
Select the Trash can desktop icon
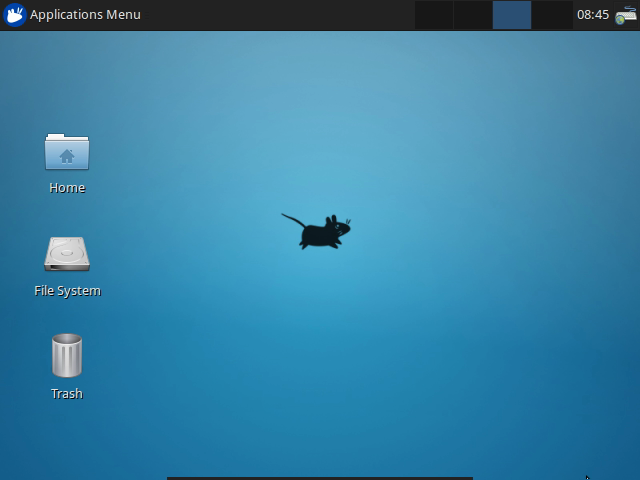67,355
